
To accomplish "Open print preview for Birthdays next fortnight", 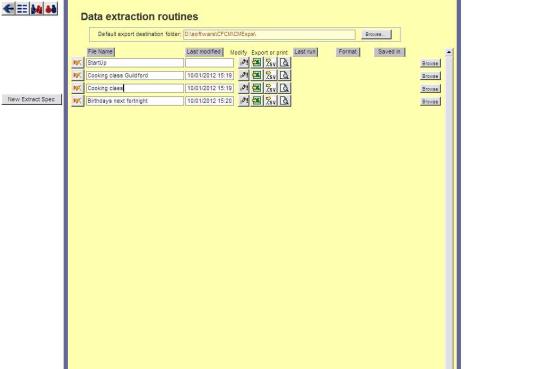I will point(284,101).
